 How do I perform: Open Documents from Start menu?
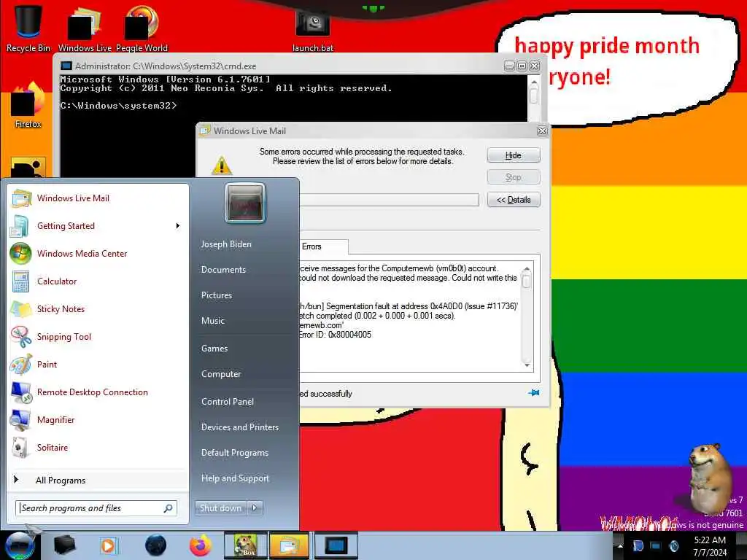(223, 270)
